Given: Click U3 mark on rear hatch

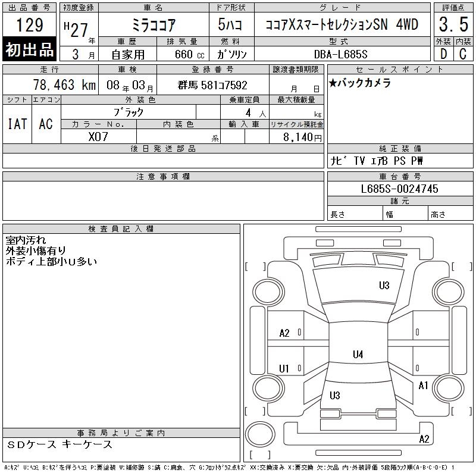Looking at the screenshot, I should pos(335,395).
